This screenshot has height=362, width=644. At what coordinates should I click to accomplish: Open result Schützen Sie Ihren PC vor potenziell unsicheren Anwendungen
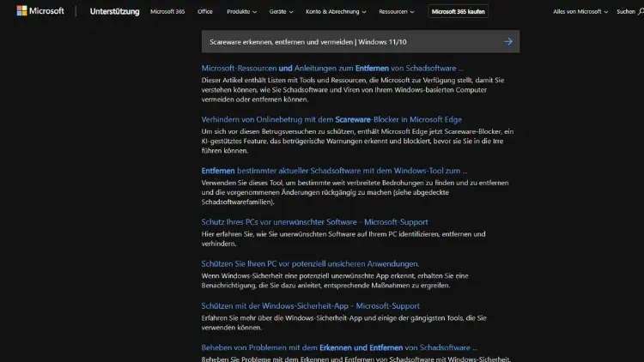[x=310, y=264]
